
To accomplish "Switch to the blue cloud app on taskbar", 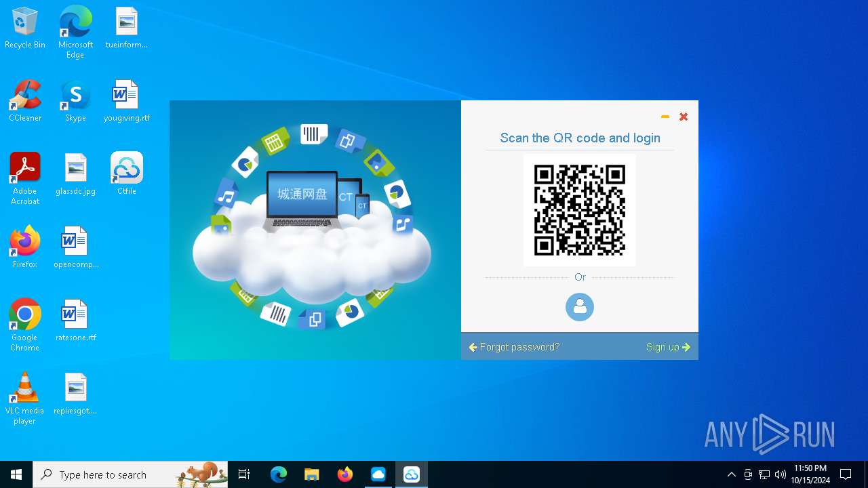I will [x=378, y=474].
